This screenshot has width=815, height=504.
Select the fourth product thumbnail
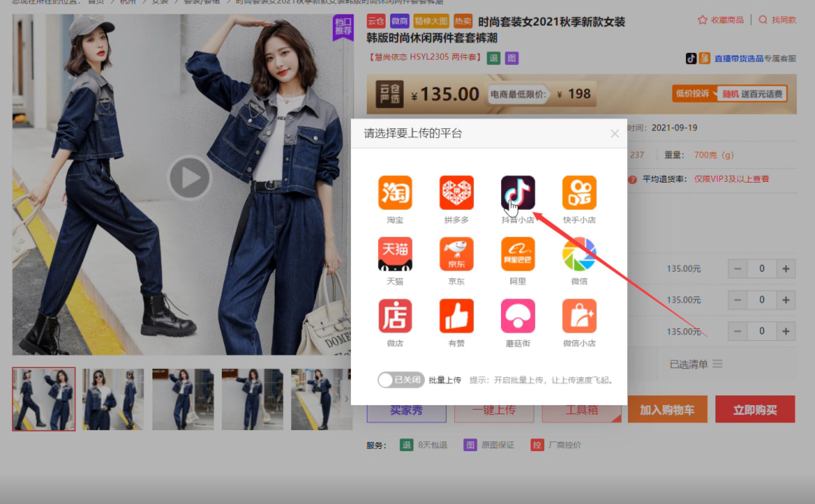(x=252, y=399)
